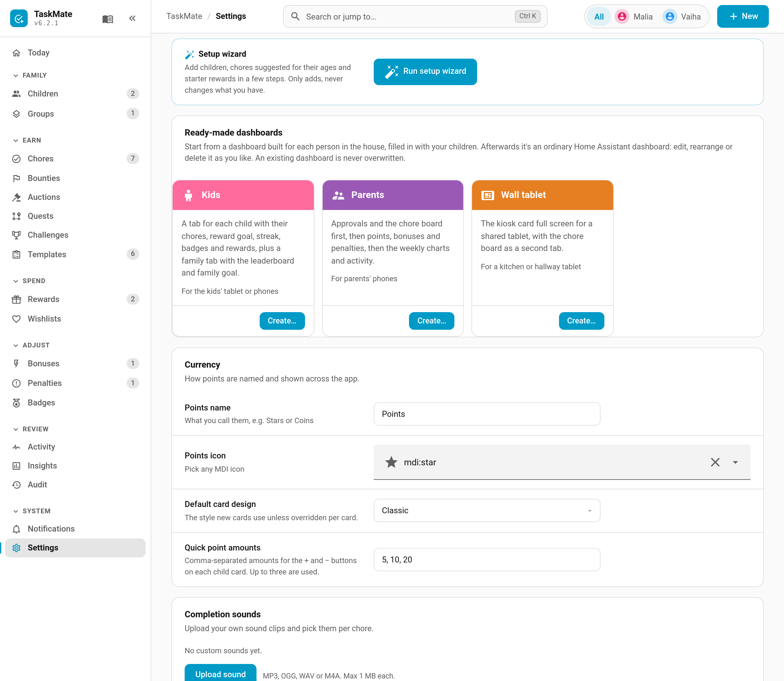Click the Challenges trophy icon

(16, 235)
